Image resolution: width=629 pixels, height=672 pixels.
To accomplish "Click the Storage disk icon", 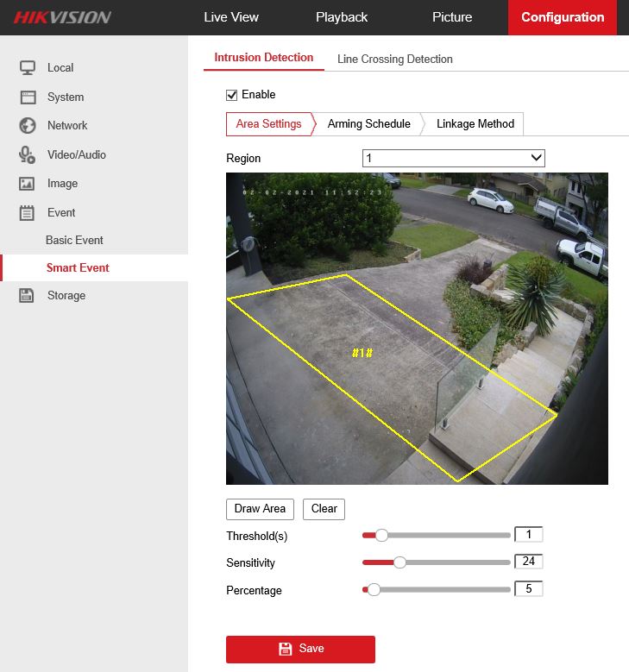I will pyautogui.click(x=28, y=296).
